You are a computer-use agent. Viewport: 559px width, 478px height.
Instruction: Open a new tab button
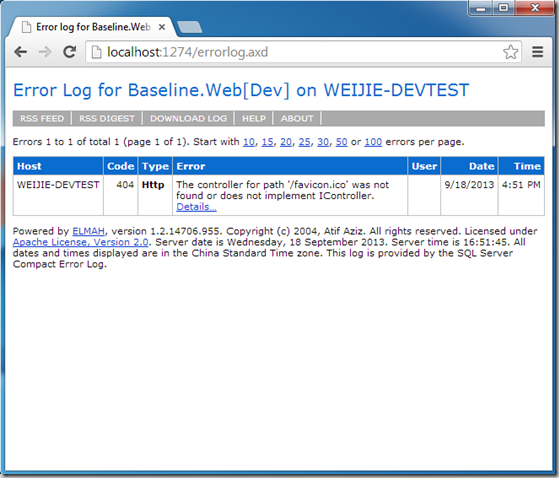pos(190,27)
